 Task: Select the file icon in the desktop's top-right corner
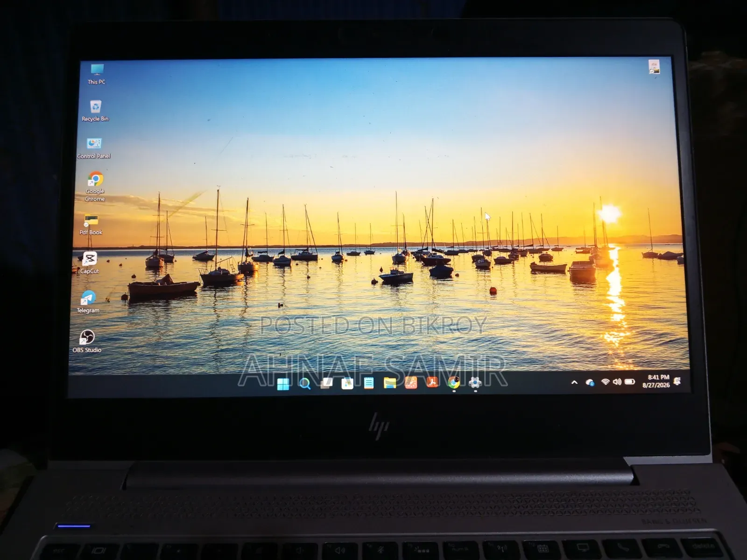point(655,67)
